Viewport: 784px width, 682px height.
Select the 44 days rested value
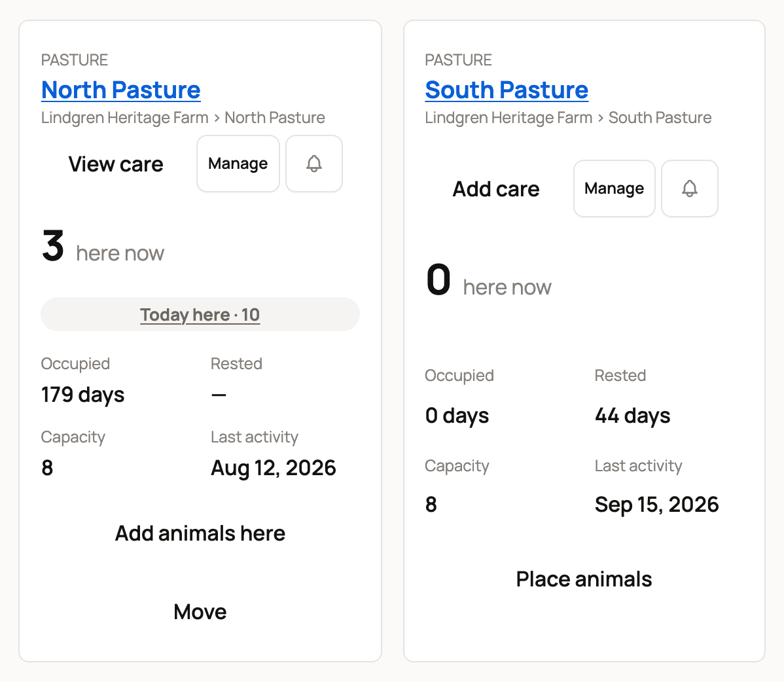tap(632, 416)
